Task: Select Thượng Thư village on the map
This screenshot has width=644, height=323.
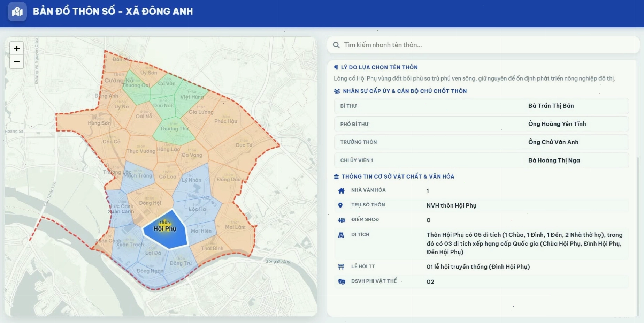Action: [x=174, y=129]
